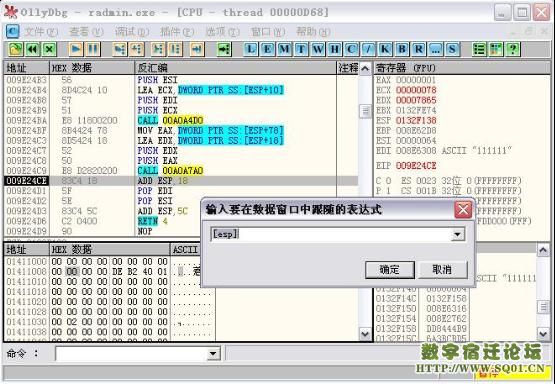555x384 pixels.
Task: Select the EIP register value 009E24CE
Action: (x=416, y=166)
